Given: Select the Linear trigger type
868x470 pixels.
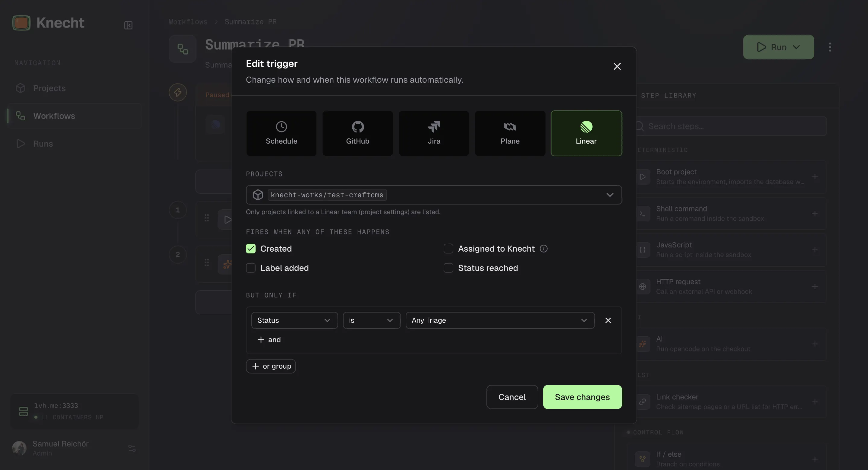Looking at the screenshot, I should (x=586, y=133).
